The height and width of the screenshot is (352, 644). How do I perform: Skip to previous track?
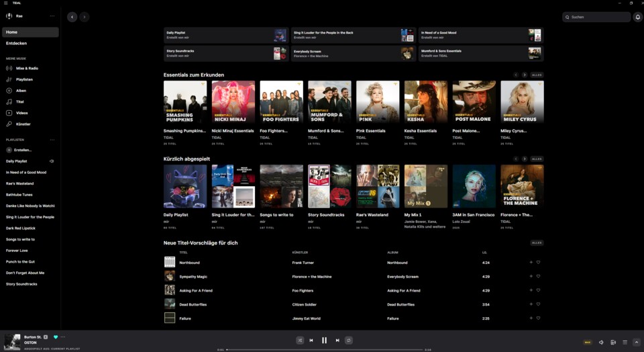point(311,340)
